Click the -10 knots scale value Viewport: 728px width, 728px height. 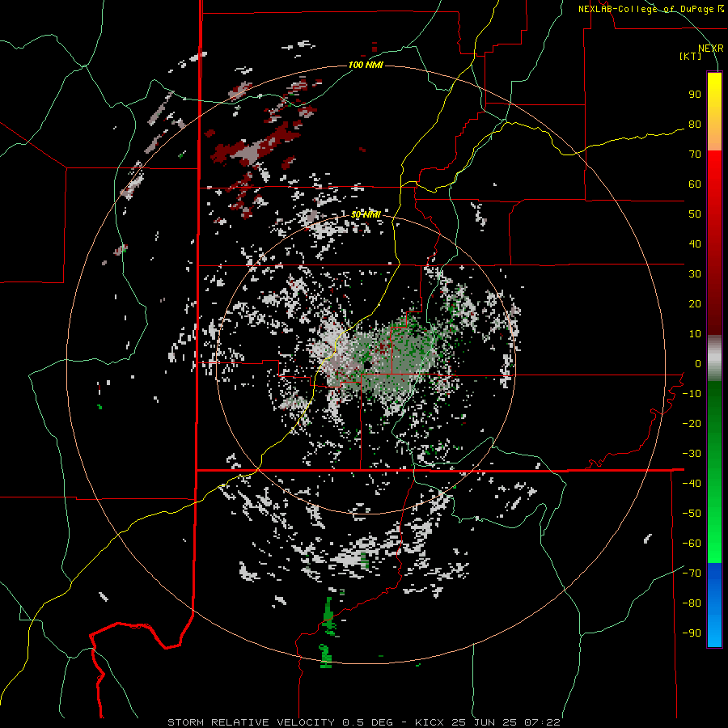[692, 394]
